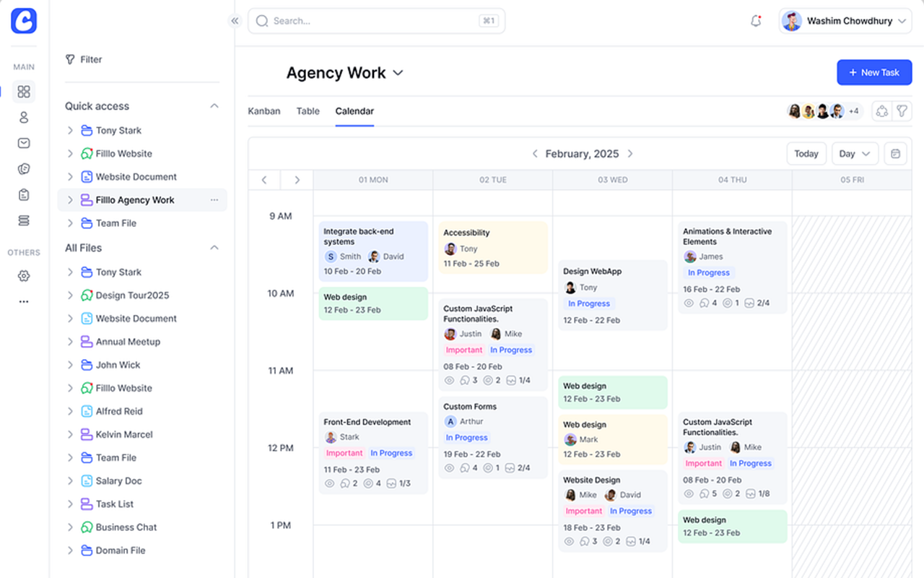Open the dashboard grid icon in sidebar
The height and width of the screenshot is (578, 924).
(x=24, y=92)
